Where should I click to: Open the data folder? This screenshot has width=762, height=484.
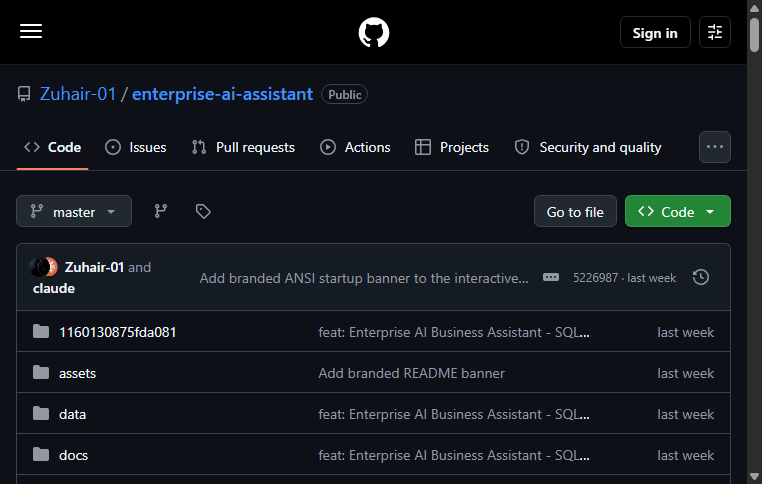click(73, 414)
